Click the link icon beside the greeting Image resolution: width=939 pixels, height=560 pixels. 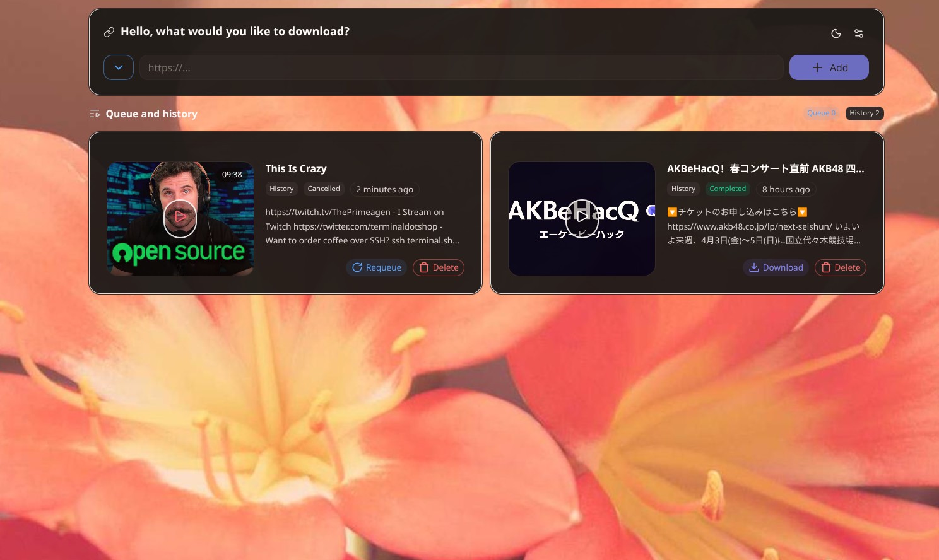coord(109,32)
